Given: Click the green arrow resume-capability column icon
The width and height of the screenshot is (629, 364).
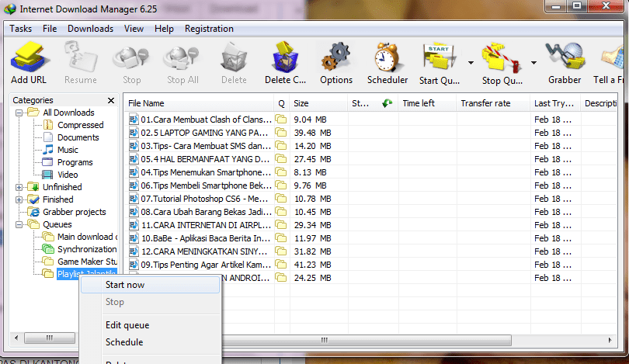Looking at the screenshot, I should tap(387, 103).
